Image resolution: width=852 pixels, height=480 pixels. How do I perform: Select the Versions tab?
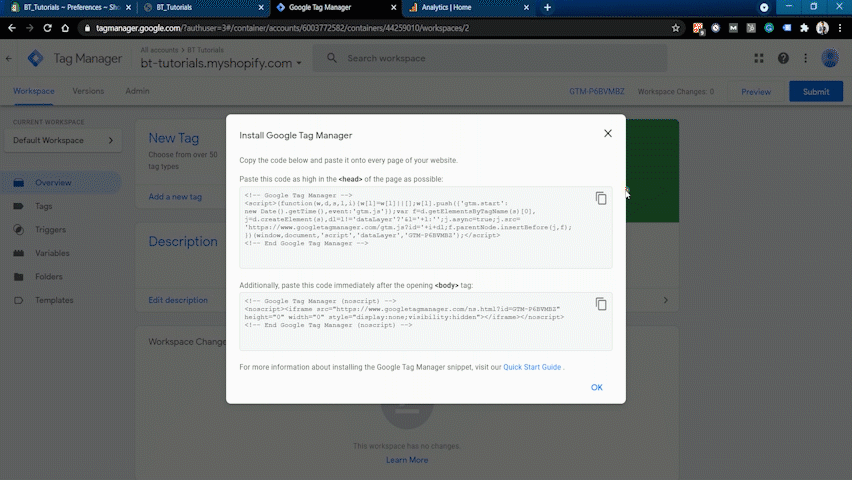(88, 91)
